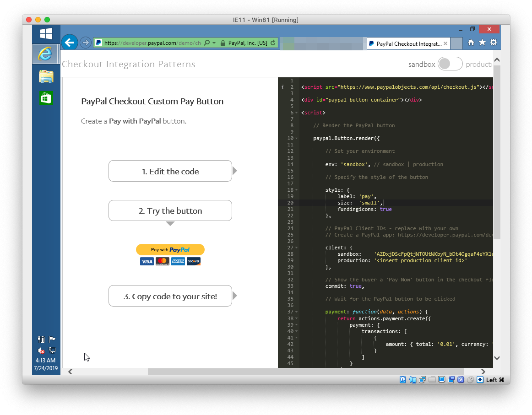Click the 'sandbox' env value in code
This screenshot has width=532, height=415.
pyautogui.click(x=354, y=164)
